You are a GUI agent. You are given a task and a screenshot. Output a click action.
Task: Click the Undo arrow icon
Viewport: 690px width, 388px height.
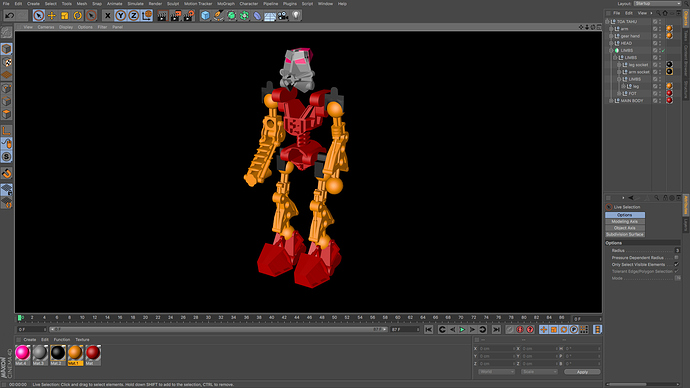[x=9, y=16]
